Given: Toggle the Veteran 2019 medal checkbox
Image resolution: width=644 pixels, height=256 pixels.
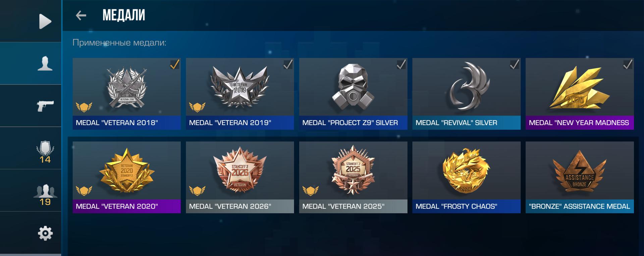Looking at the screenshot, I should coord(288,64).
